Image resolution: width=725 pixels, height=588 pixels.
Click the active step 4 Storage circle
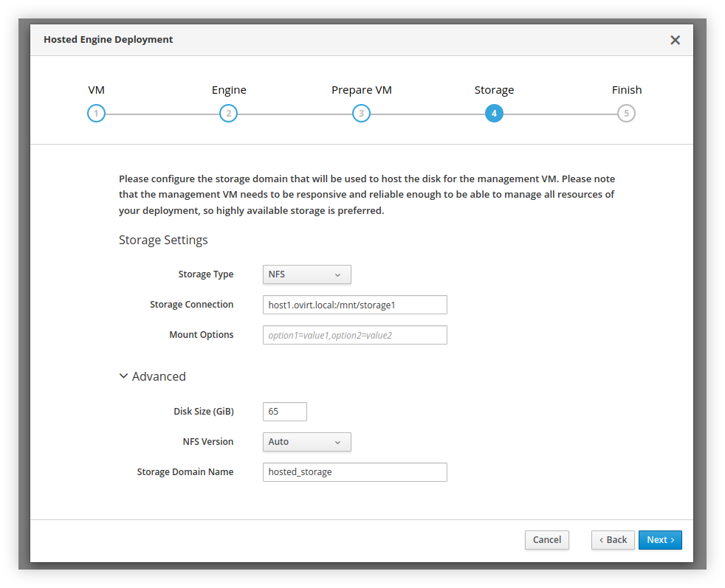(494, 114)
